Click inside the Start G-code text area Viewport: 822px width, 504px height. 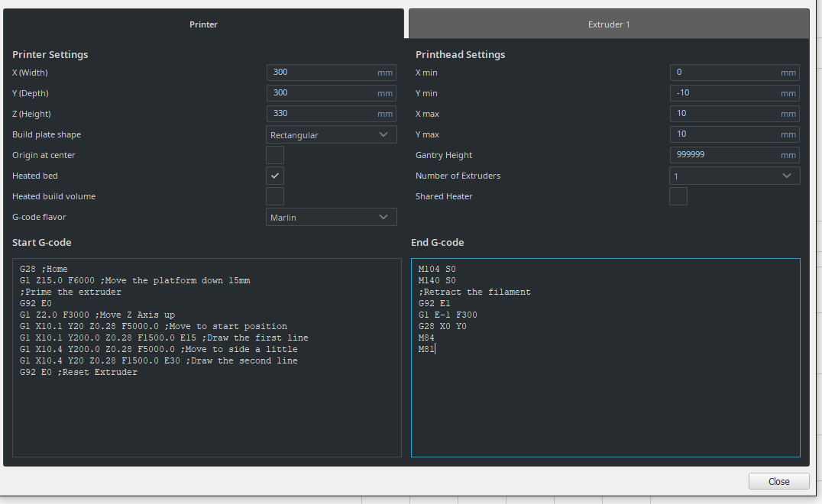click(x=207, y=357)
